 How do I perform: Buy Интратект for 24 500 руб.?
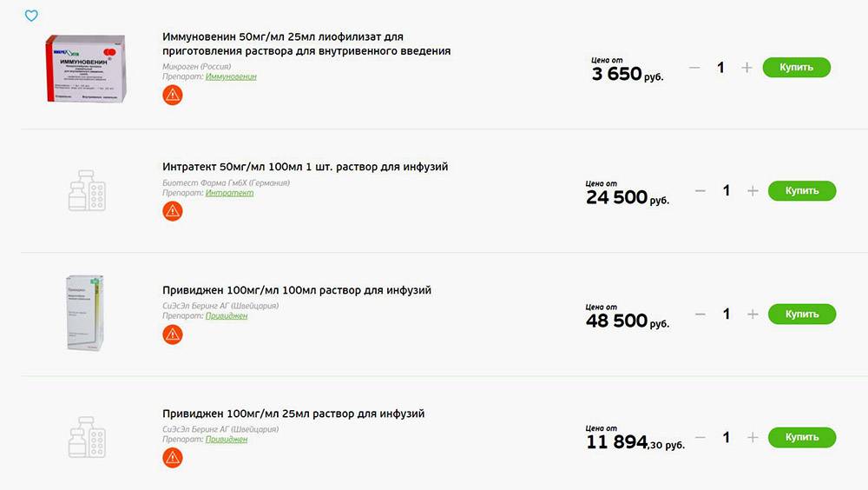coord(802,190)
